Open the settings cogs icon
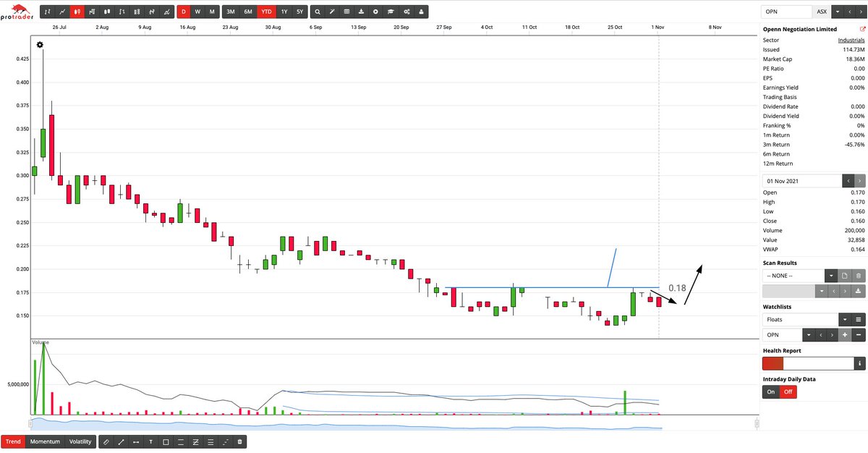 pyautogui.click(x=407, y=12)
